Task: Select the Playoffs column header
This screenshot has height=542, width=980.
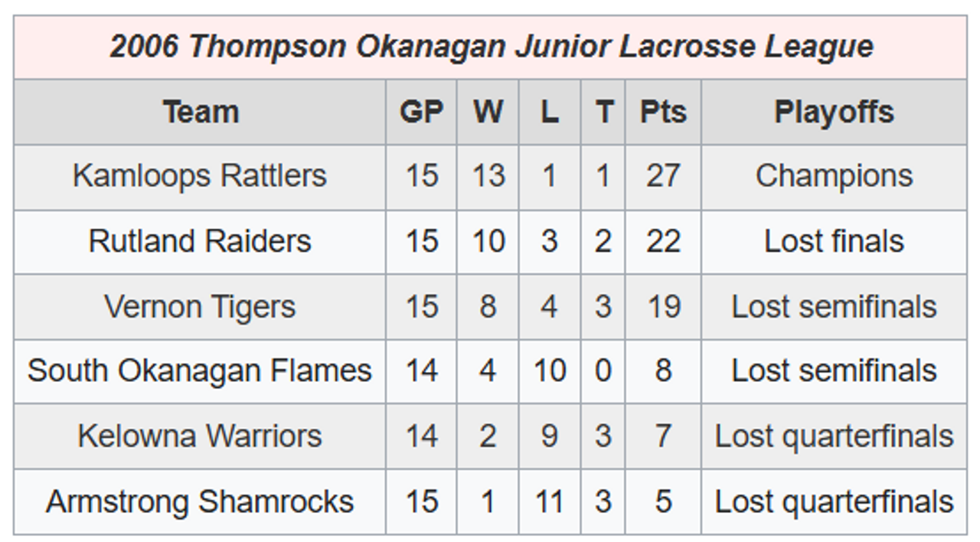Action: coord(834,112)
